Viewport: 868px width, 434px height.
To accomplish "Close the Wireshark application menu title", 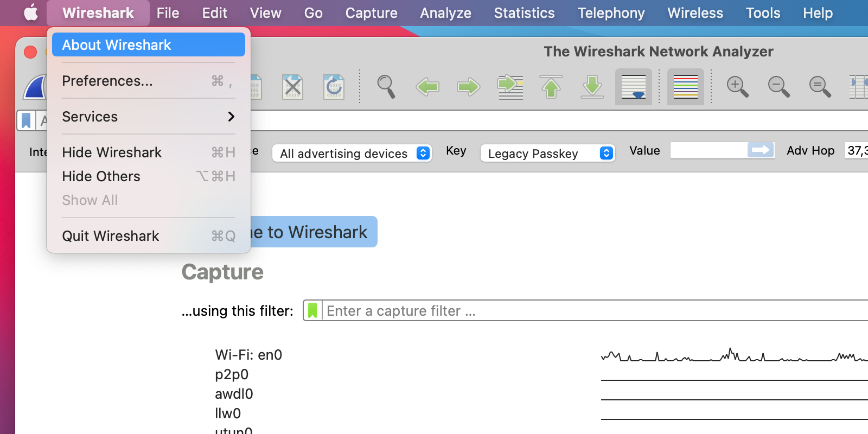I will (98, 13).
